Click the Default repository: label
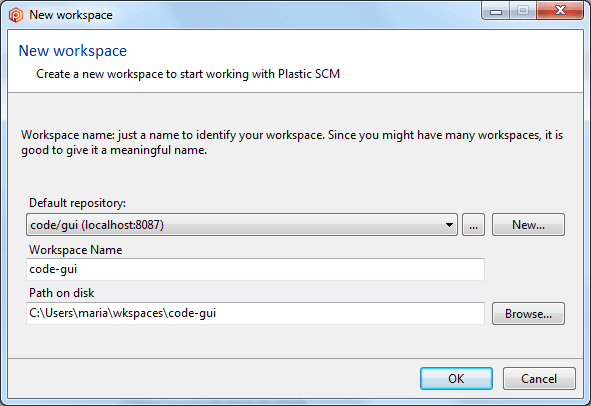 pyautogui.click(x=77, y=203)
